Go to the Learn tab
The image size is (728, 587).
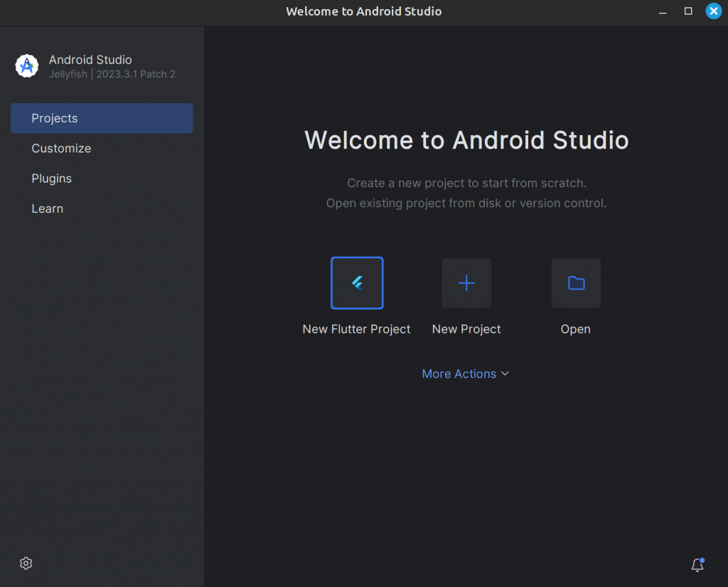[x=102, y=208]
